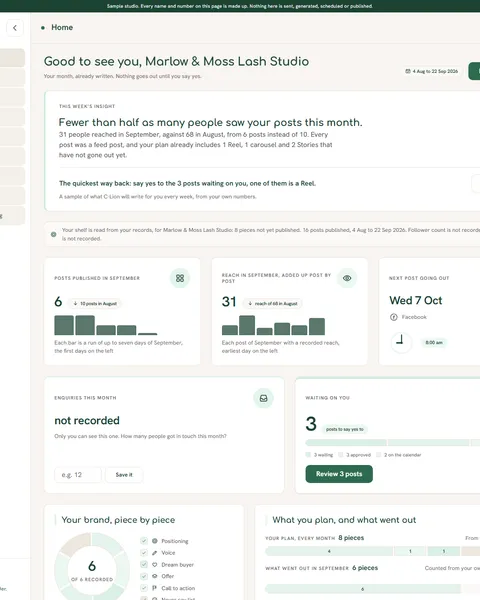The height and width of the screenshot is (600, 480).
Task: Click the Wed 7 Oct date text
Action: [416, 300]
